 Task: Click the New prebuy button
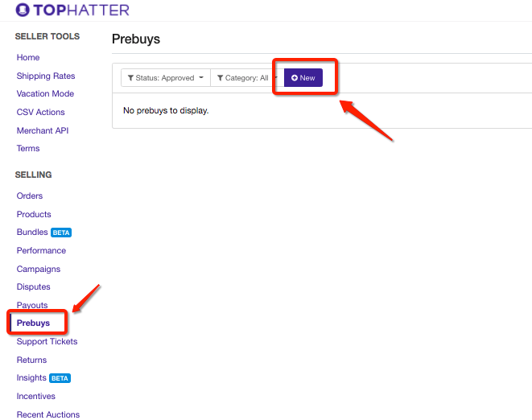(x=303, y=78)
